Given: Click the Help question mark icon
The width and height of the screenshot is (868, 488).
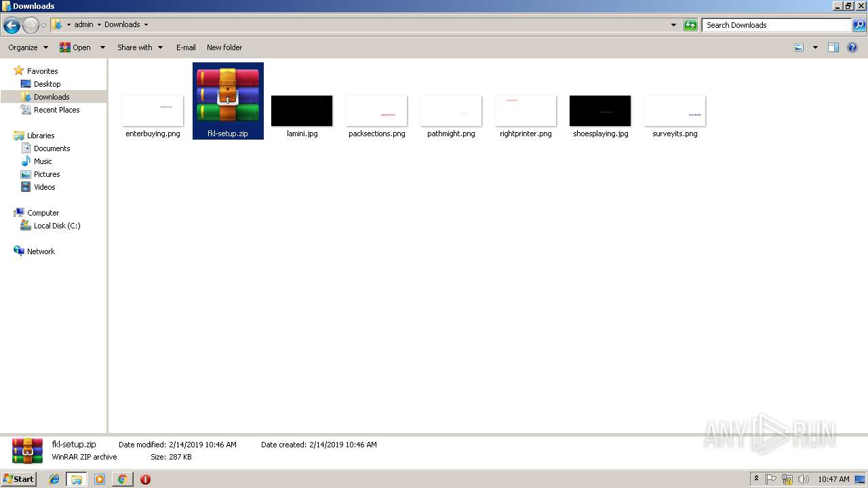Looking at the screenshot, I should [x=853, y=47].
